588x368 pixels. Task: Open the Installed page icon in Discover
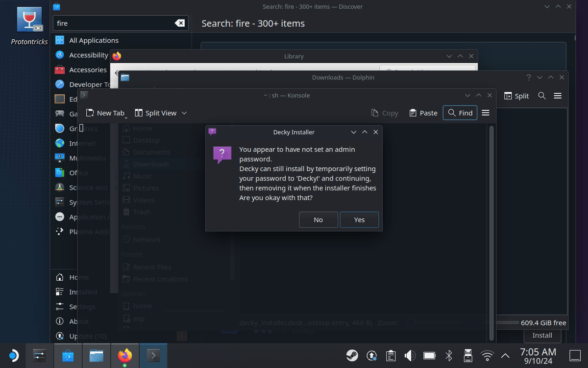click(60, 292)
